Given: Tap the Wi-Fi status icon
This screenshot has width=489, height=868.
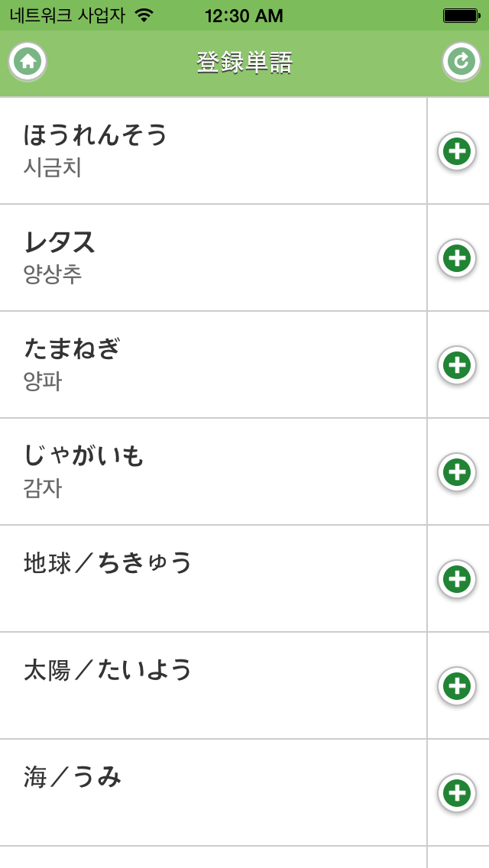Looking at the screenshot, I should coord(144,15).
